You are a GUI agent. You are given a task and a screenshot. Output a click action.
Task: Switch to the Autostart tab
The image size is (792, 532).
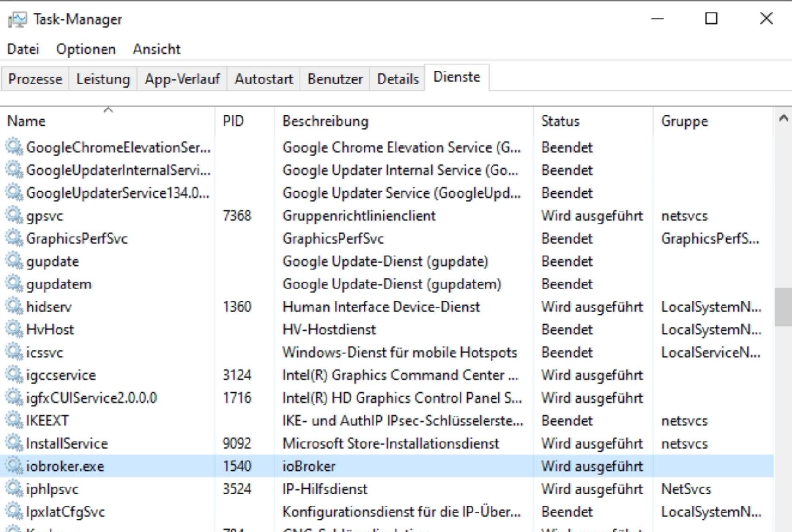coord(263,79)
